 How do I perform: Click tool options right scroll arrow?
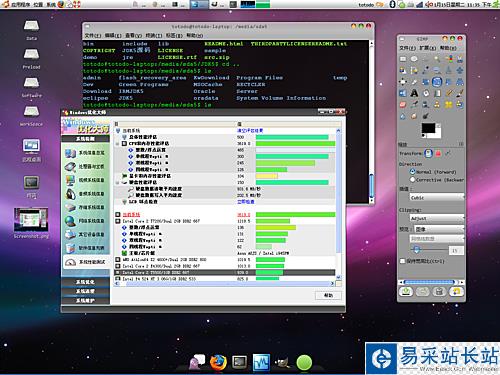[461, 282]
